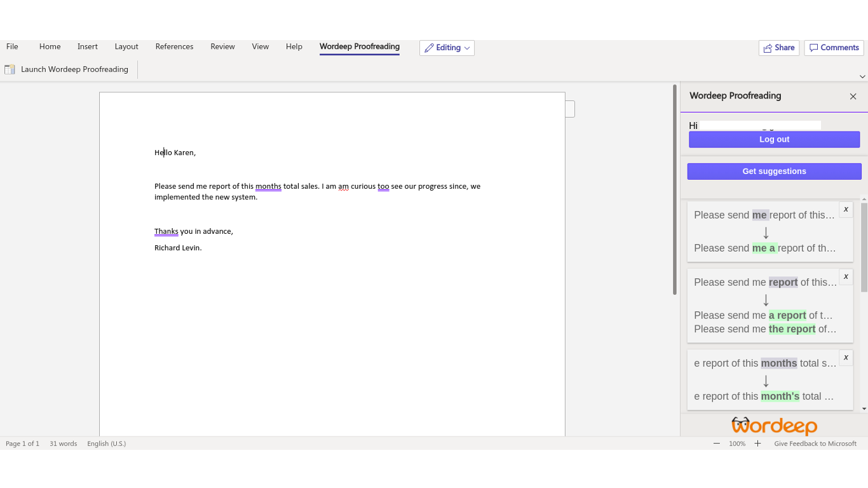Dismiss the "month's" suggestion card
This screenshot has width=868, height=488.
point(846,358)
